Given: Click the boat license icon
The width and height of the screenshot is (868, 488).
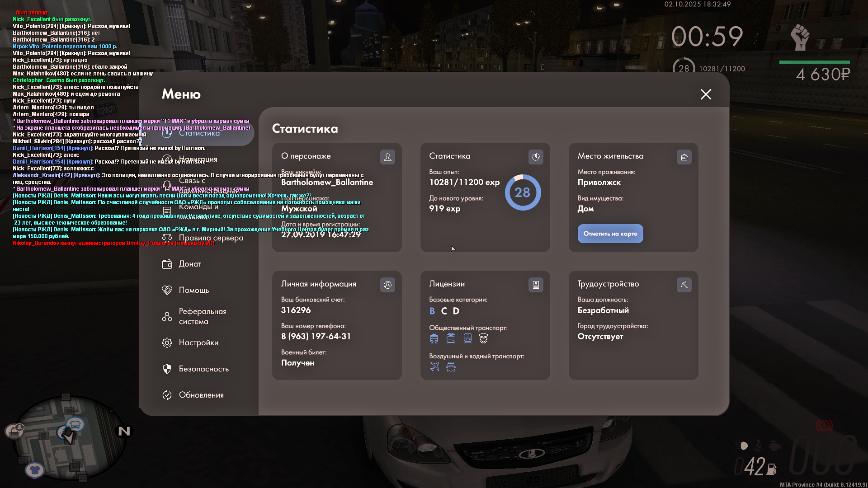Looking at the screenshot, I should (451, 366).
